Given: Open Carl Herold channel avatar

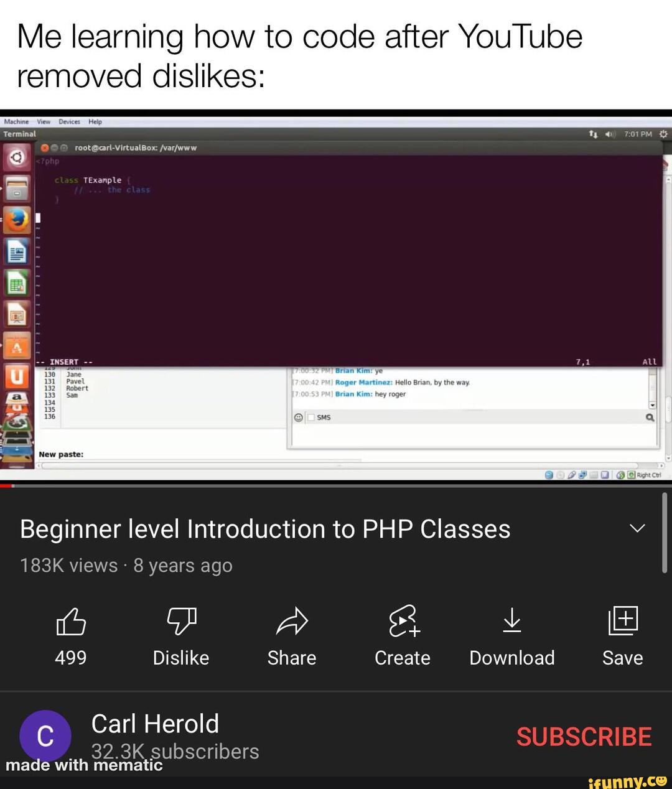Looking at the screenshot, I should [x=45, y=736].
